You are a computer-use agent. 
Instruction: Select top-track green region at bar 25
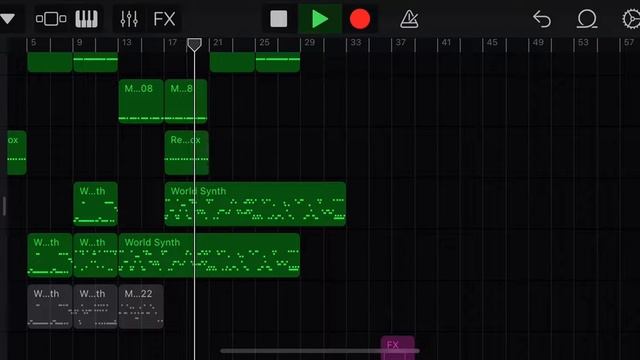click(278, 62)
